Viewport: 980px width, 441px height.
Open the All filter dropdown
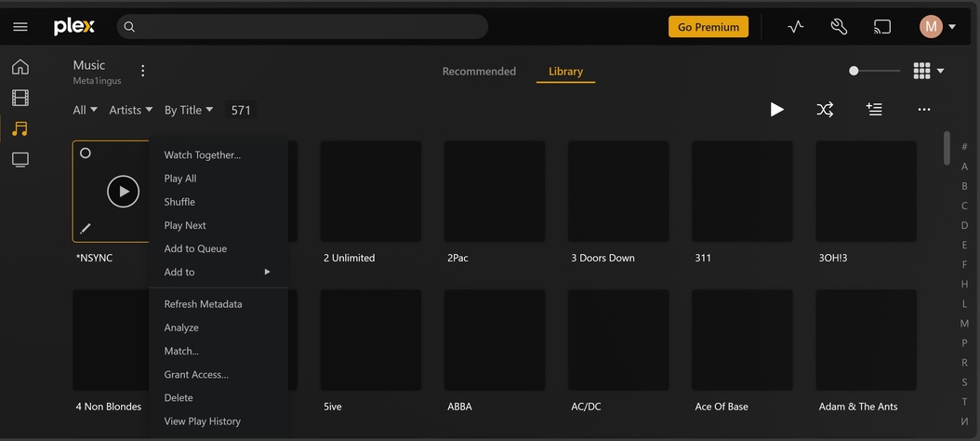pos(85,110)
